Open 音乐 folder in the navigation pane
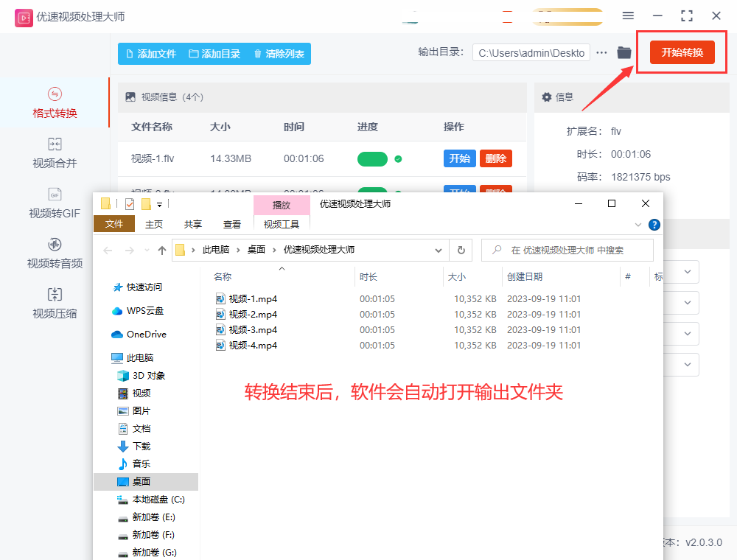Screen dimensions: 737x560 coord(134,463)
